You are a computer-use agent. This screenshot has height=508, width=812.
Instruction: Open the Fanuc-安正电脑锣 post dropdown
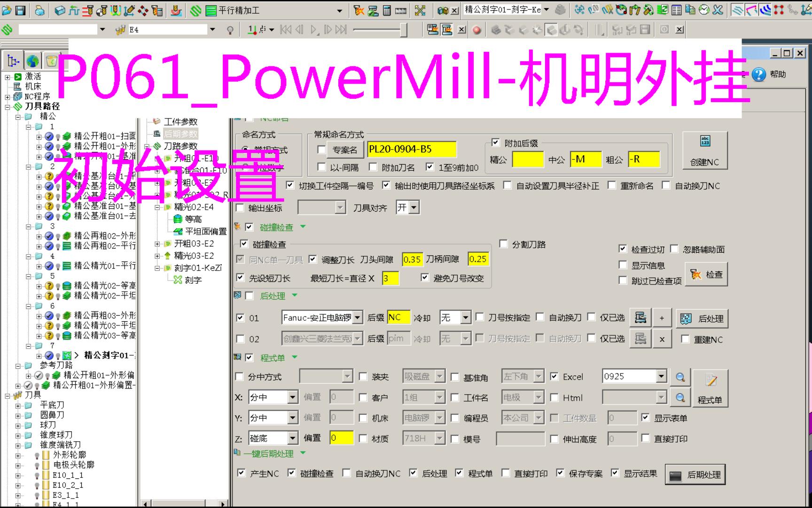[x=358, y=318]
